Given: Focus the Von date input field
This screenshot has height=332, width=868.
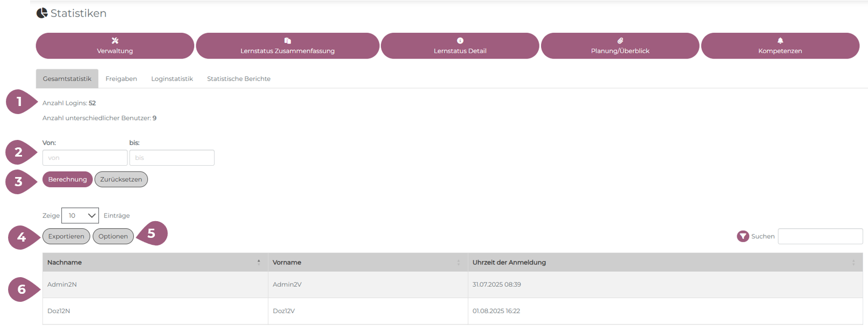Looking at the screenshot, I should pos(85,158).
